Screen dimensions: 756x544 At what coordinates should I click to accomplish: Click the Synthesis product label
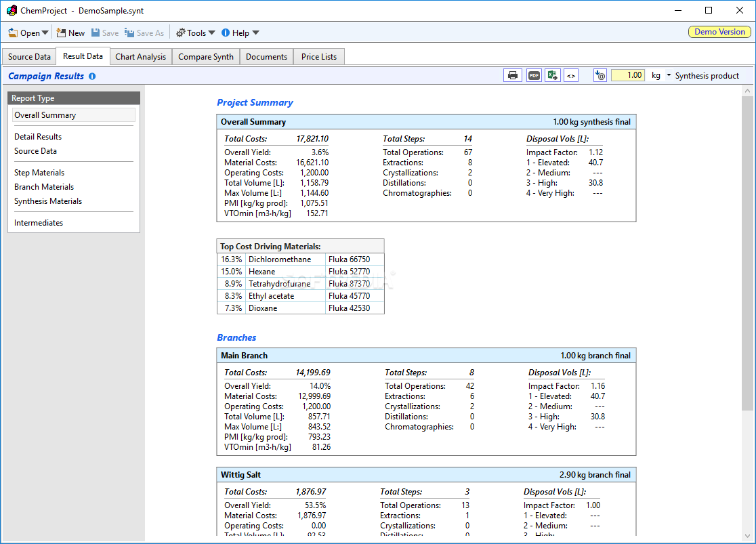(707, 76)
